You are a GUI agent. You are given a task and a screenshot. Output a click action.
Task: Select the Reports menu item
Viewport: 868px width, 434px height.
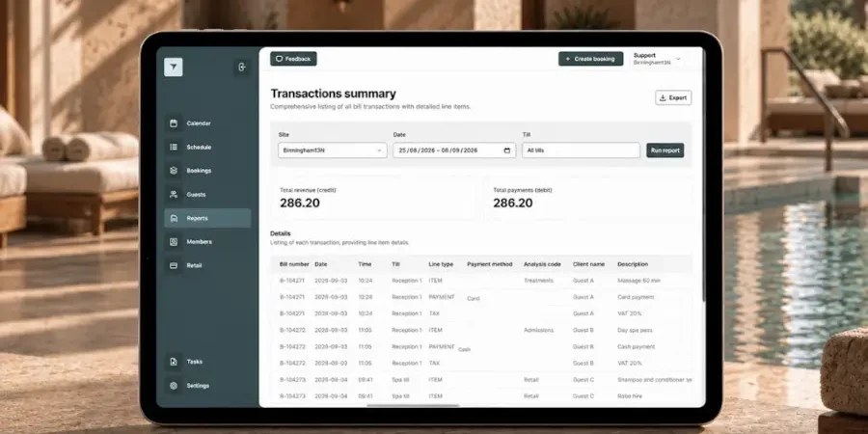(207, 218)
